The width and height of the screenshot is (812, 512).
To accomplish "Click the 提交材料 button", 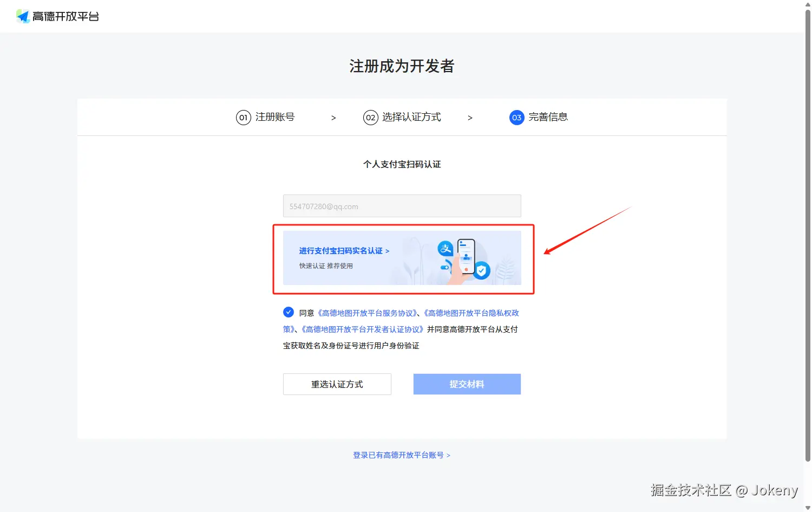I will [x=467, y=384].
